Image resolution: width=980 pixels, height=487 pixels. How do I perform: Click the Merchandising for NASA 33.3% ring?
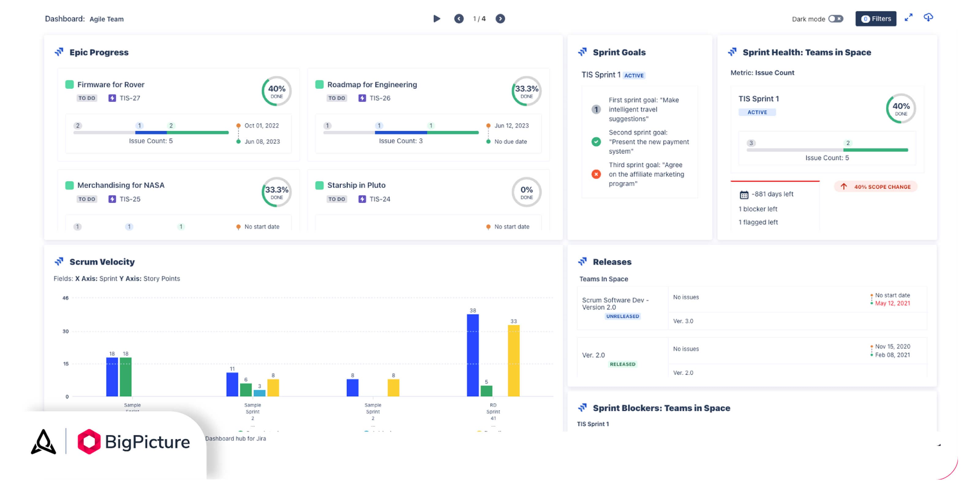point(277,192)
